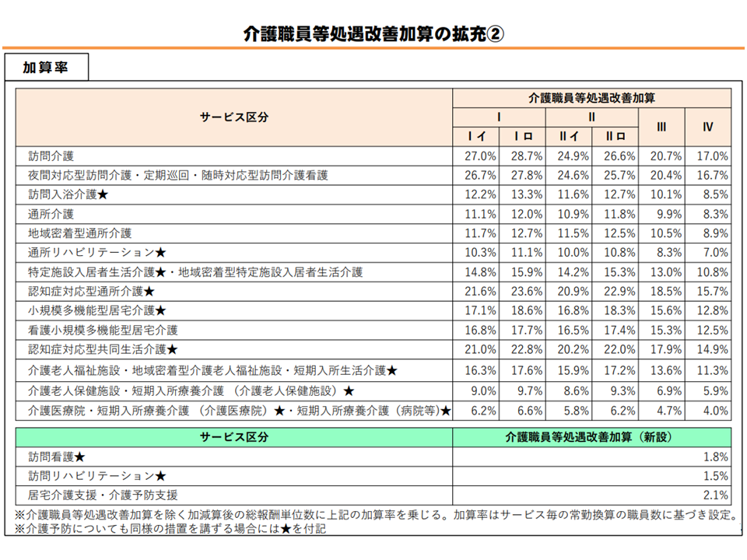Select the Ⅰイ column header
747x560 pixels.
tap(476, 136)
